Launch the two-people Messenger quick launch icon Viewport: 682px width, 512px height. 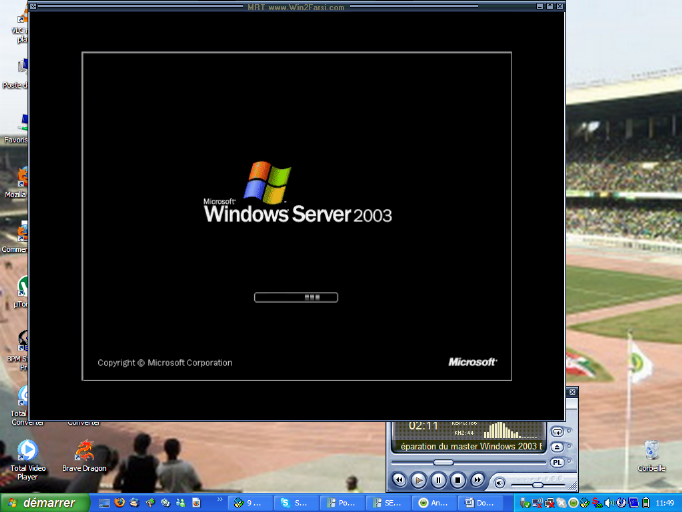(181, 503)
